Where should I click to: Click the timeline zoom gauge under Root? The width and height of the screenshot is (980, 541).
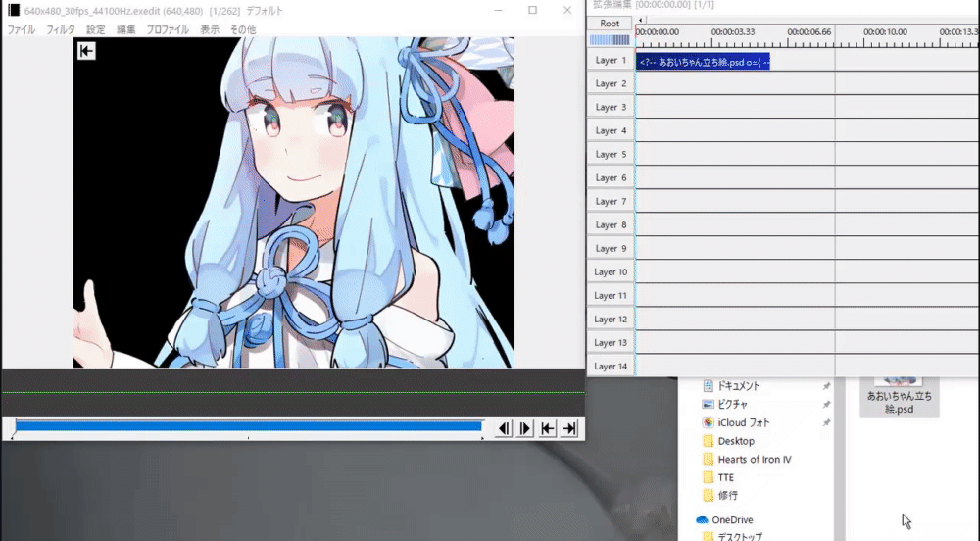pos(610,40)
